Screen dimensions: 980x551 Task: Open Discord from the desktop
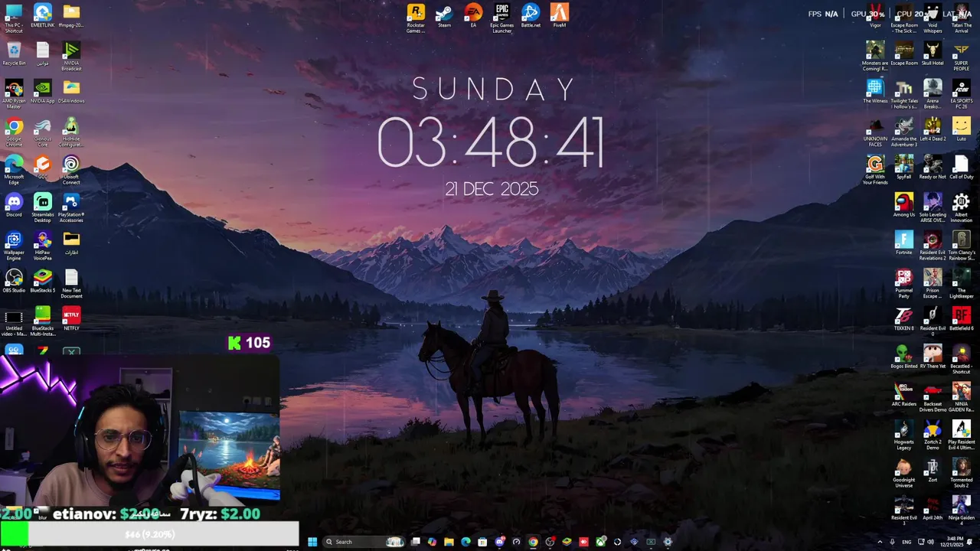14,205
